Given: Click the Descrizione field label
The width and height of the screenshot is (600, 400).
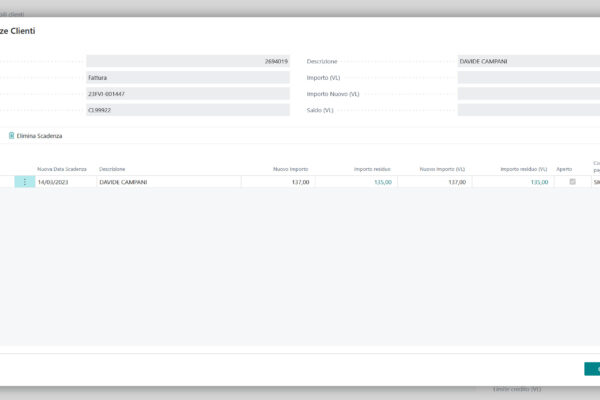Looking at the screenshot, I should [x=322, y=61].
